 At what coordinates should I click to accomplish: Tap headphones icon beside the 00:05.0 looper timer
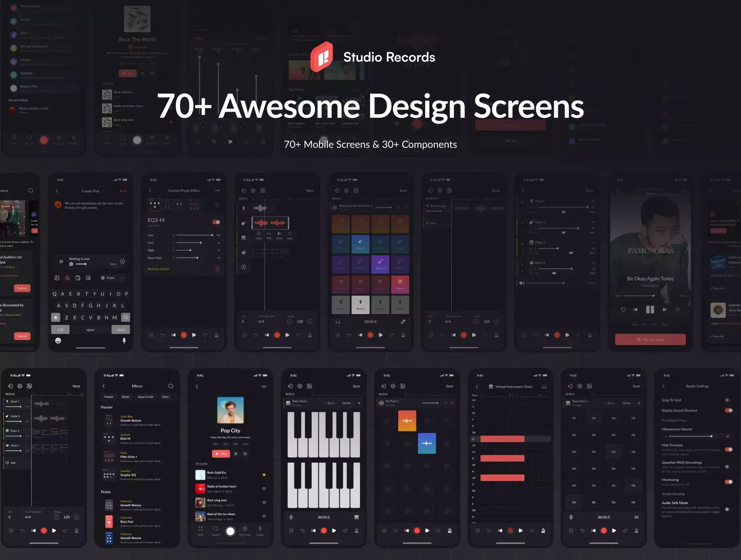pos(338,322)
